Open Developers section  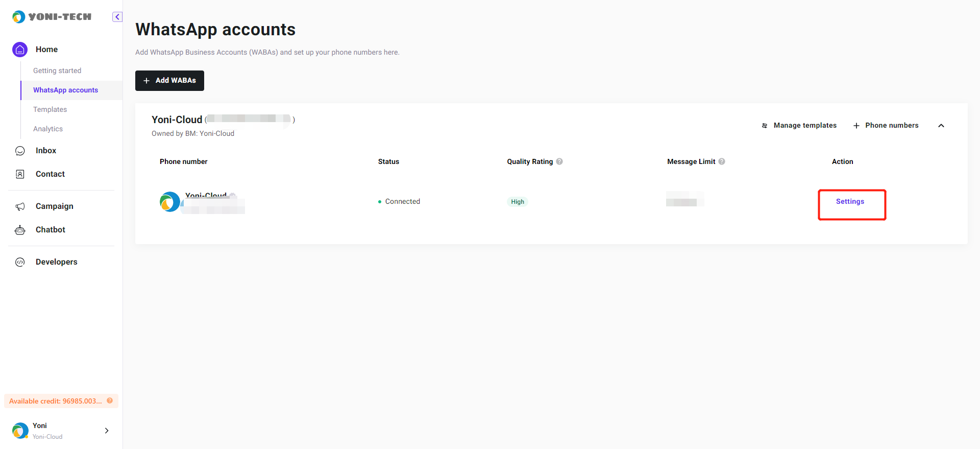pos(57,262)
